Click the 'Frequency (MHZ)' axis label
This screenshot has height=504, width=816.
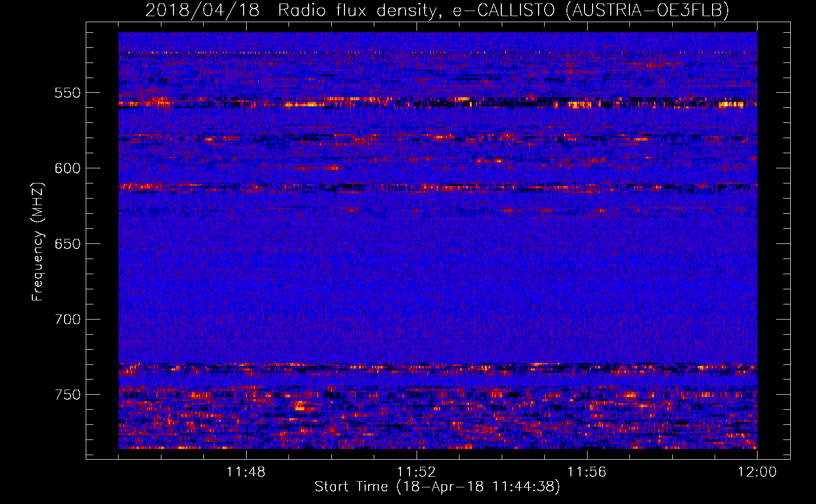[38, 242]
